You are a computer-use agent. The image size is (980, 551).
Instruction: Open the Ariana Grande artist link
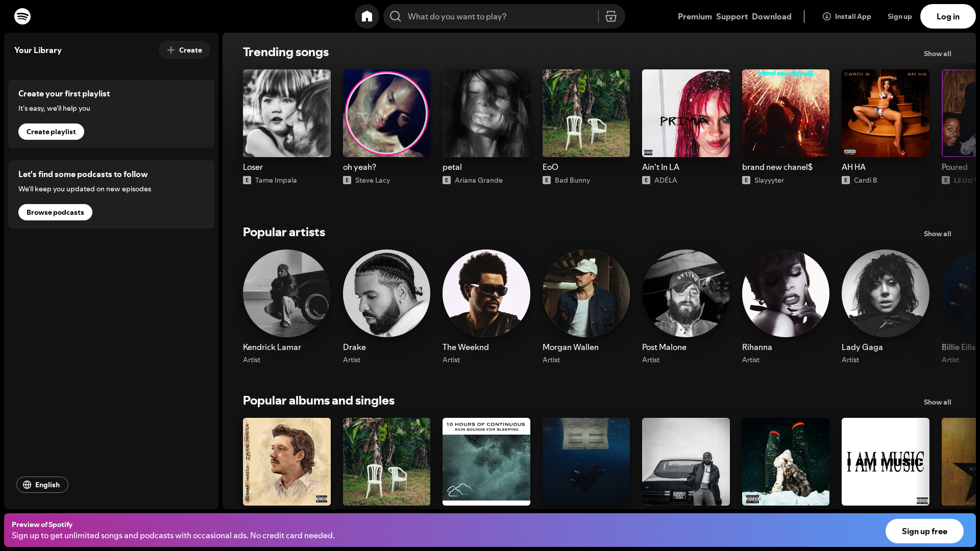coord(479,180)
